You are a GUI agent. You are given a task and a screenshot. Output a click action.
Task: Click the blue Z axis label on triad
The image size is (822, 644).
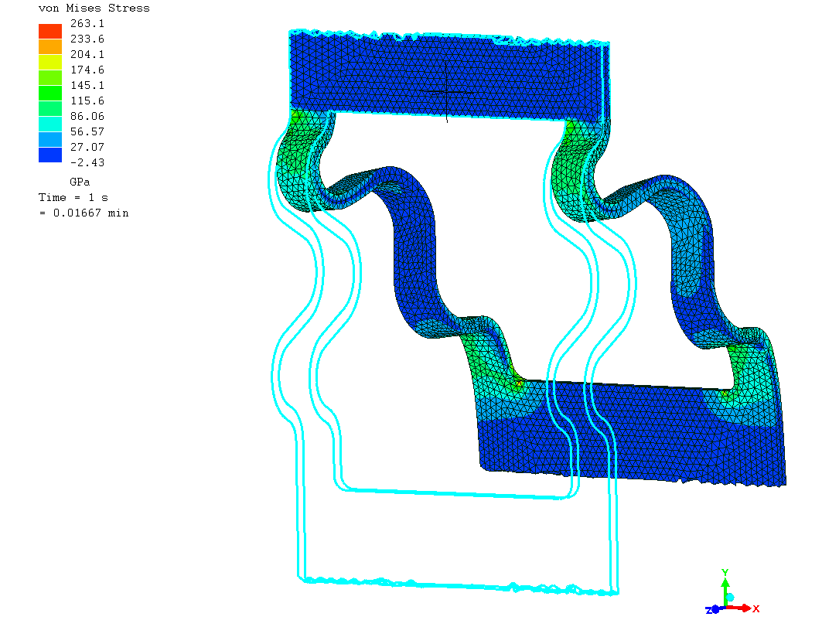coord(709,611)
